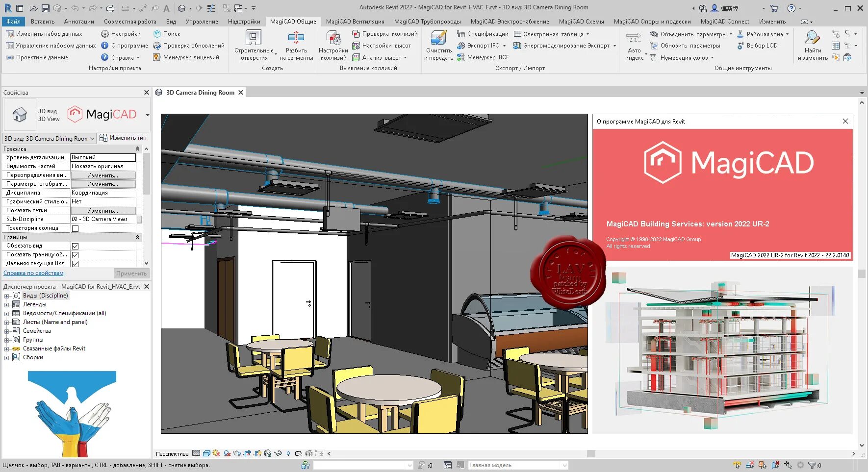
Task: Toggle Показать границу обрезки checkbox
Action: point(75,255)
